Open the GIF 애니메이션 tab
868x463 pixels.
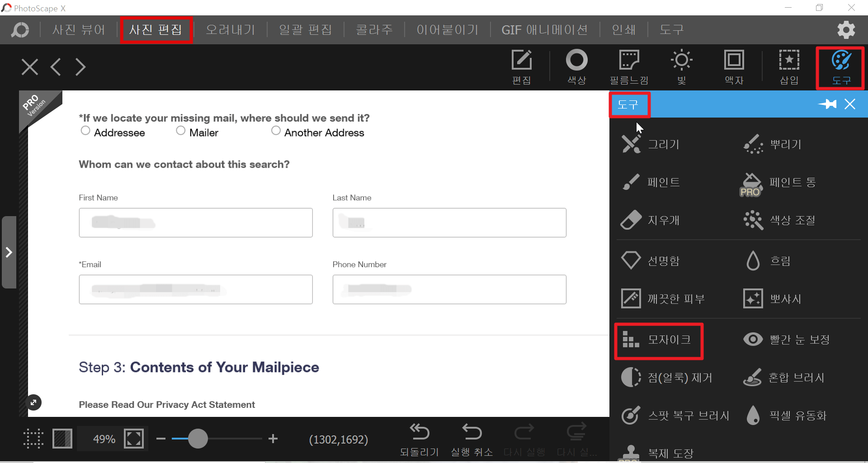[x=544, y=30]
